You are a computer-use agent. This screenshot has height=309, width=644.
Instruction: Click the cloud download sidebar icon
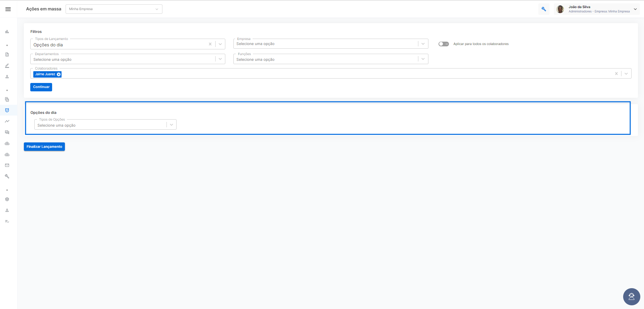click(7, 154)
